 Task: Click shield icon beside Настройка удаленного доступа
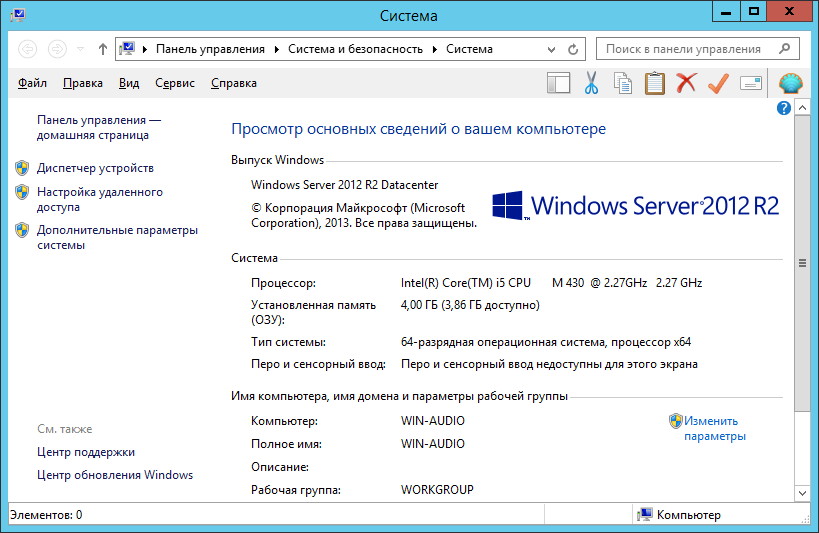coord(22,192)
